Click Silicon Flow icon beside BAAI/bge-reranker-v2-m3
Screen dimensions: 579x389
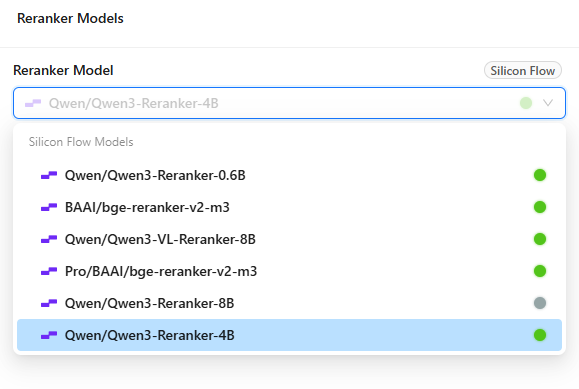pos(49,207)
